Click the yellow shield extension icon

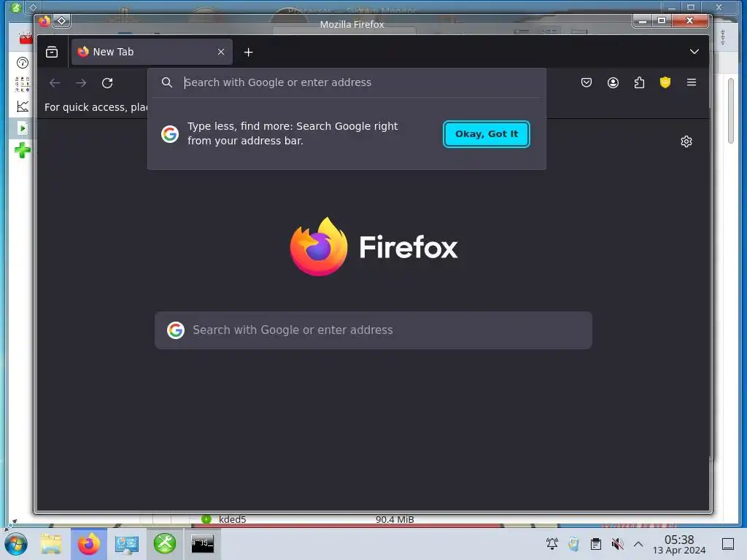click(665, 82)
